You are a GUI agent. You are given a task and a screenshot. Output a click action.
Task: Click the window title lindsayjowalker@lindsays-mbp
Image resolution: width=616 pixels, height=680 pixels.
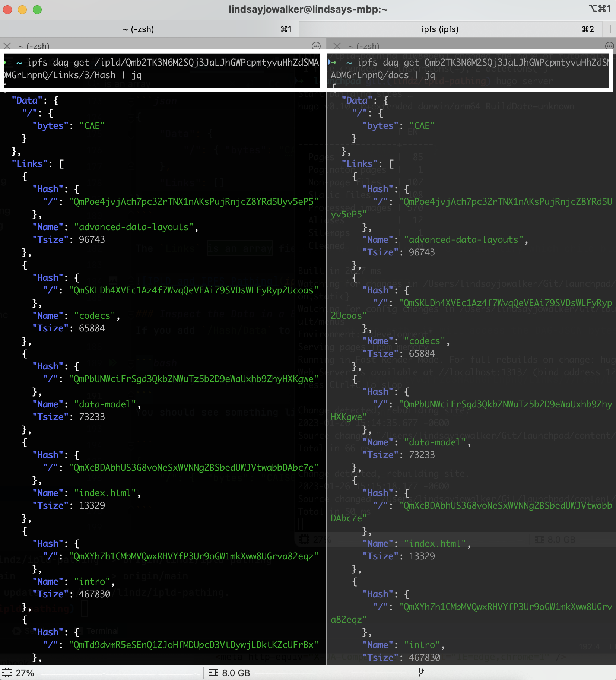click(x=308, y=9)
